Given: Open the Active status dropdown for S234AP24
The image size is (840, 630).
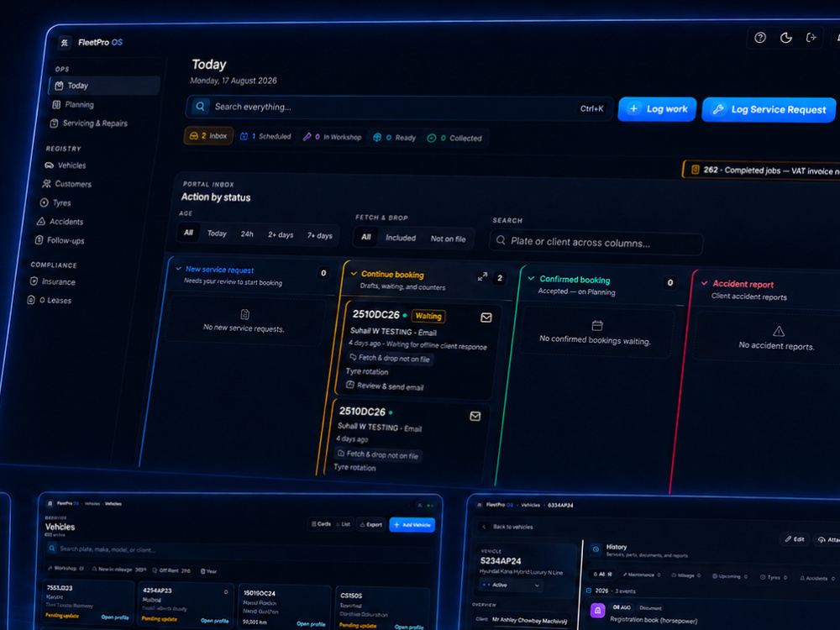Looking at the screenshot, I should [511, 585].
